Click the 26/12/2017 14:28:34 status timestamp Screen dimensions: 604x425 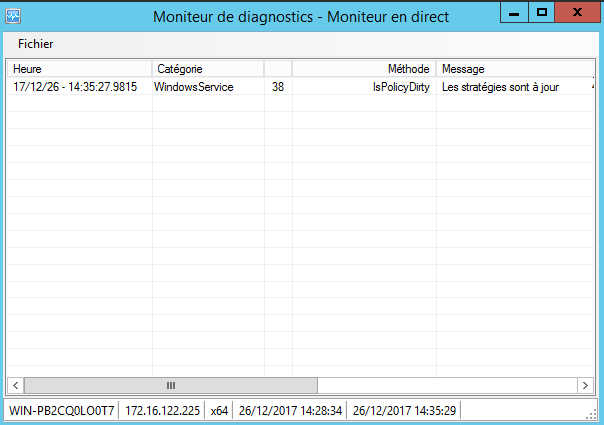tap(291, 411)
